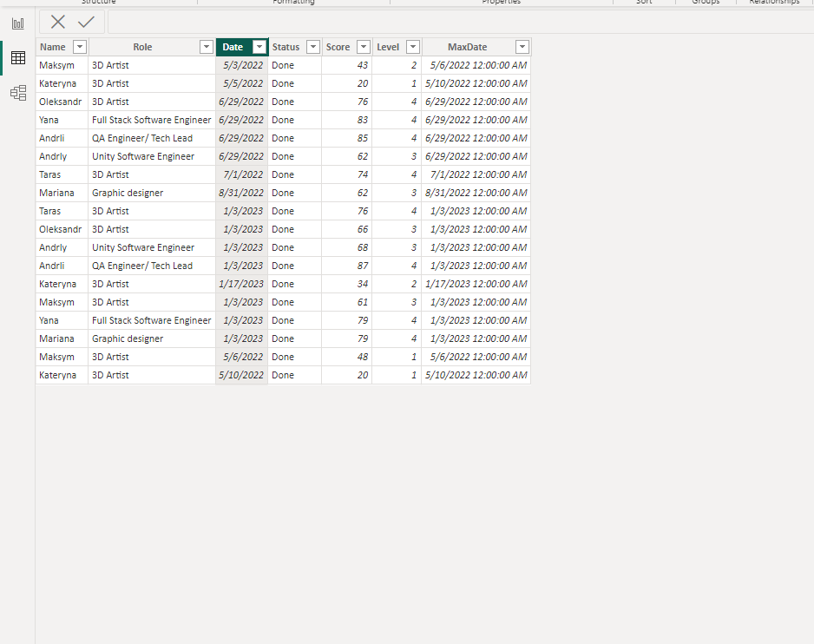This screenshot has height=644, width=814.
Task: Click the Date column header label
Action: tap(233, 47)
